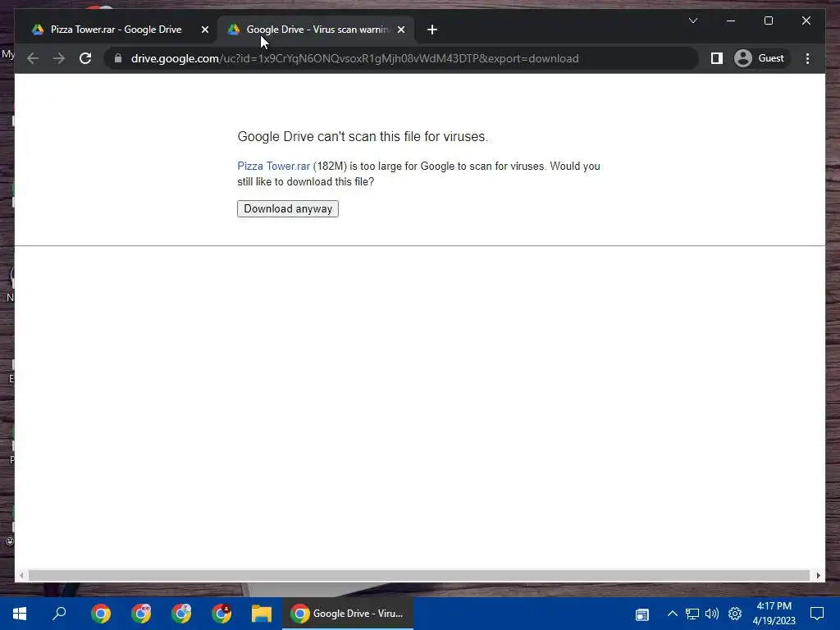
Task: Expand the tab search dropdown
Action: (693, 21)
